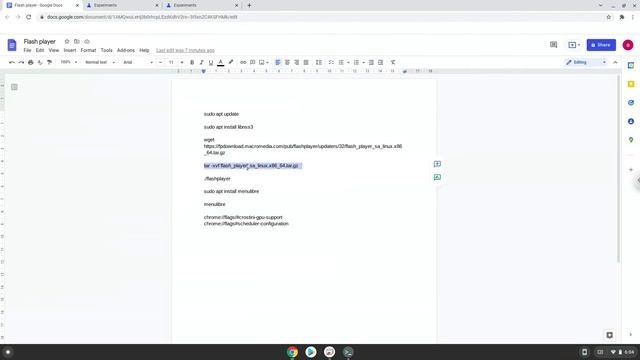Open the Editing mode dropdown
Image resolution: width=640 pixels, height=360 pixels.
point(586,62)
